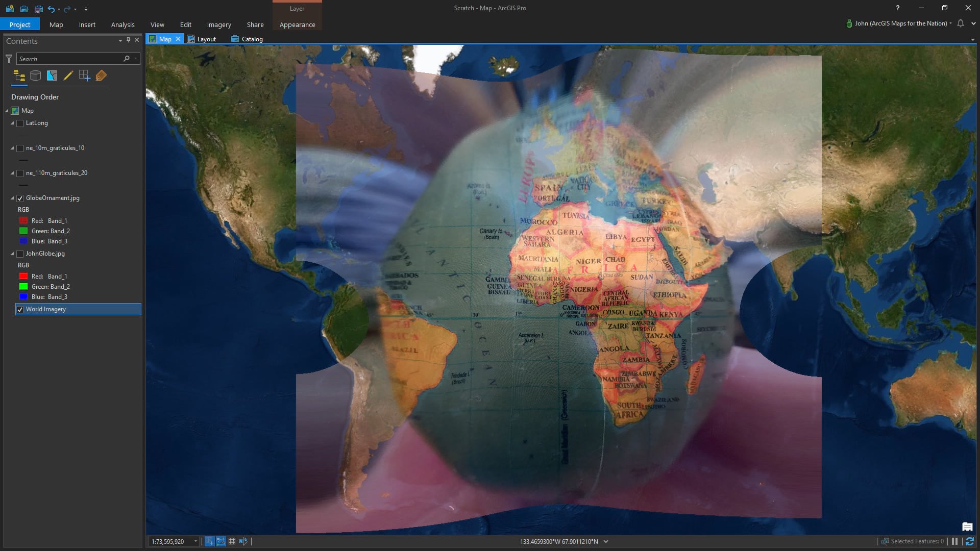Screen dimensions: 980x551
Task: Open List By Labeling tag icon
Action: (x=101, y=76)
